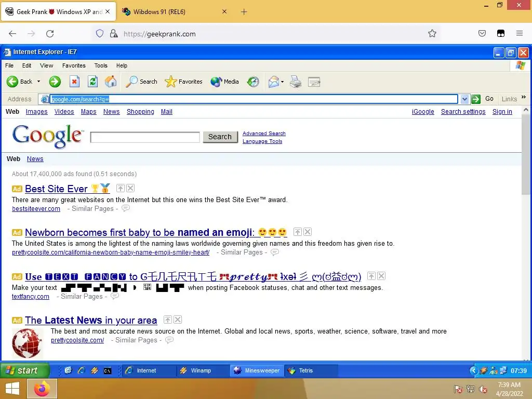The width and height of the screenshot is (532, 399).
Task: Click the muted volume tray icon
Action: pyautogui.click(x=483, y=389)
